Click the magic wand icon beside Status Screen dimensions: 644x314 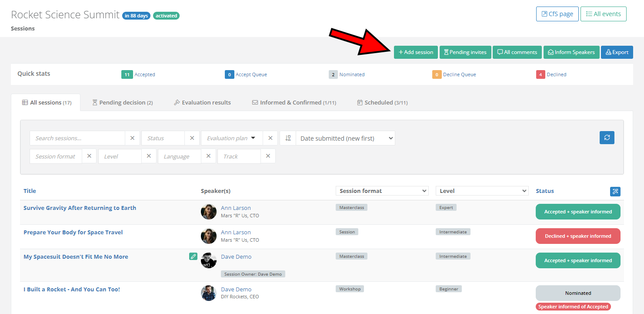(x=615, y=191)
